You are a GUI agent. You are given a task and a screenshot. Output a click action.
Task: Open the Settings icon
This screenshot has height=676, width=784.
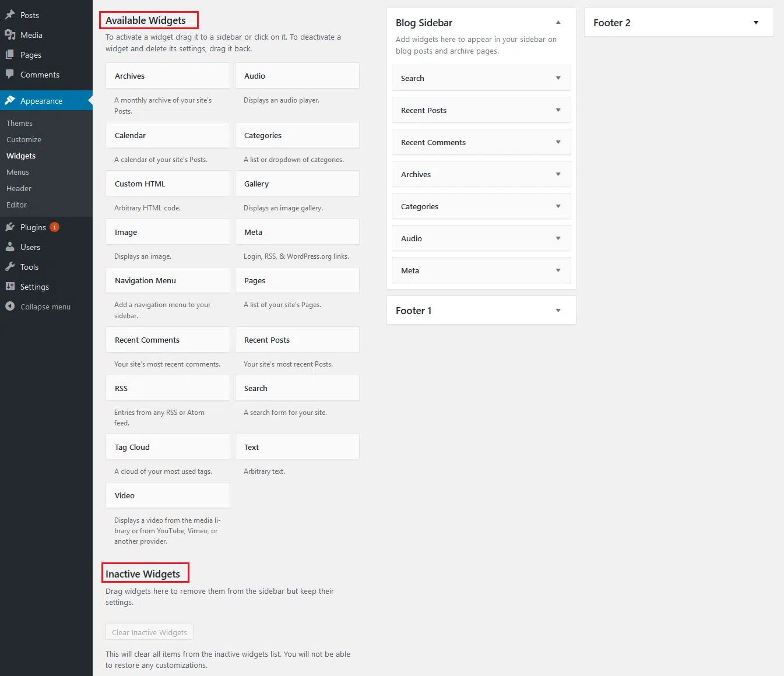9,286
